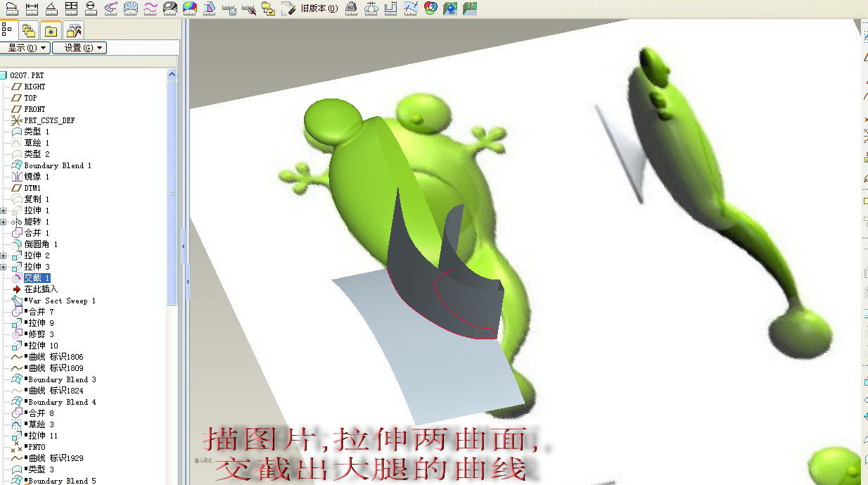Open the curve analysis tool

pos(110,8)
